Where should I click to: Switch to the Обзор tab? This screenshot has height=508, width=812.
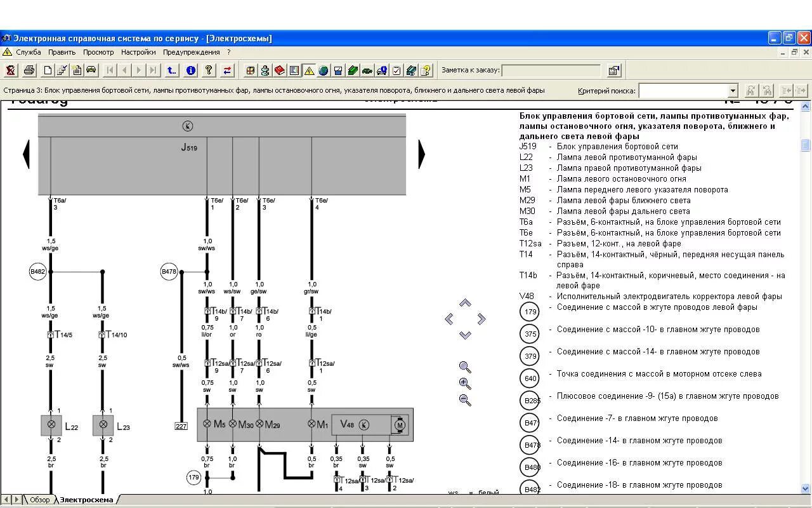pos(39,500)
